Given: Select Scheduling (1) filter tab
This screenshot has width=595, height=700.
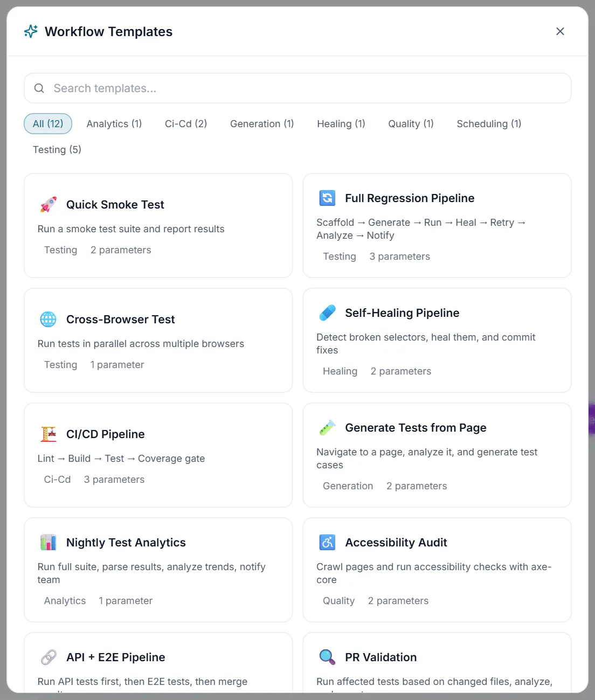Looking at the screenshot, I should click(x=489, y=124).
